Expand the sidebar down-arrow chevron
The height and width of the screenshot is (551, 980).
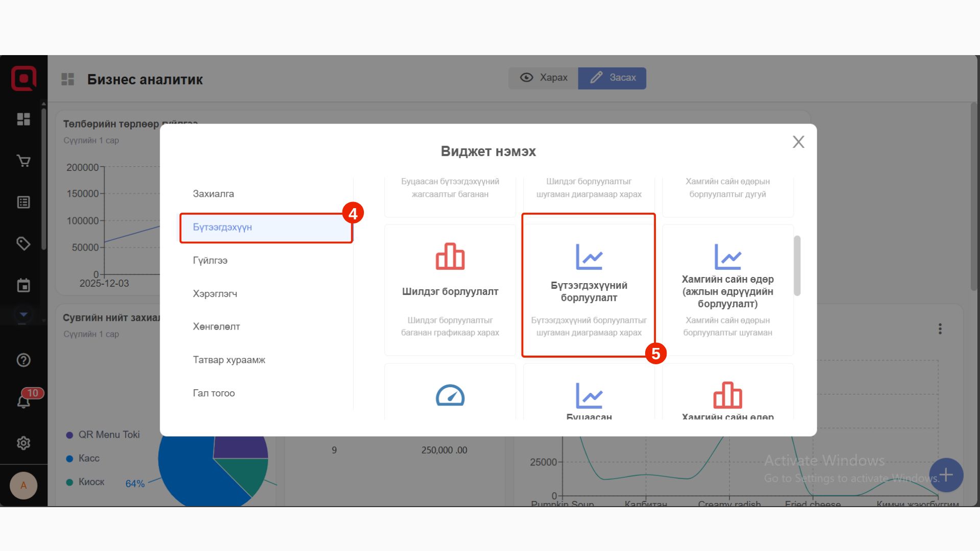tap(23, 314)
